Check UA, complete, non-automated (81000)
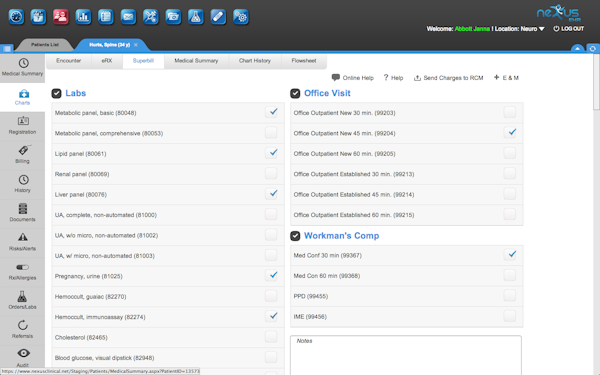 coord(271,214)
